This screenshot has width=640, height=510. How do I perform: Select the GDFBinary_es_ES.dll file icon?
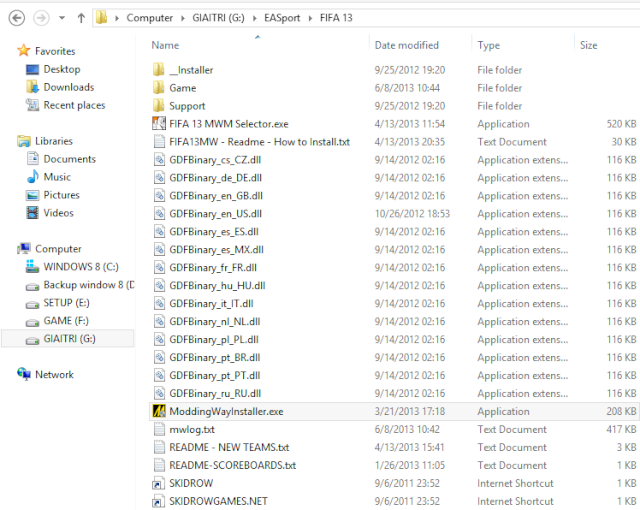click(159, 231)
